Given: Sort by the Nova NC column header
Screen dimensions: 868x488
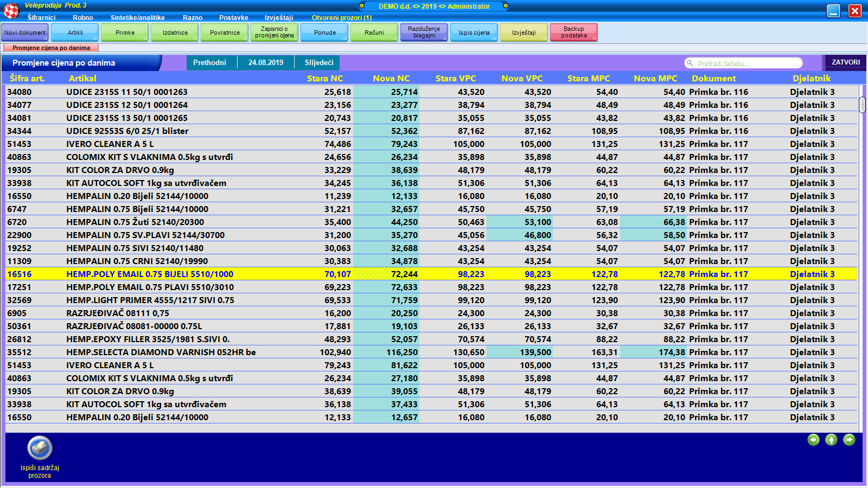Looking at the screenshot, I should click(x=391, y=79).
